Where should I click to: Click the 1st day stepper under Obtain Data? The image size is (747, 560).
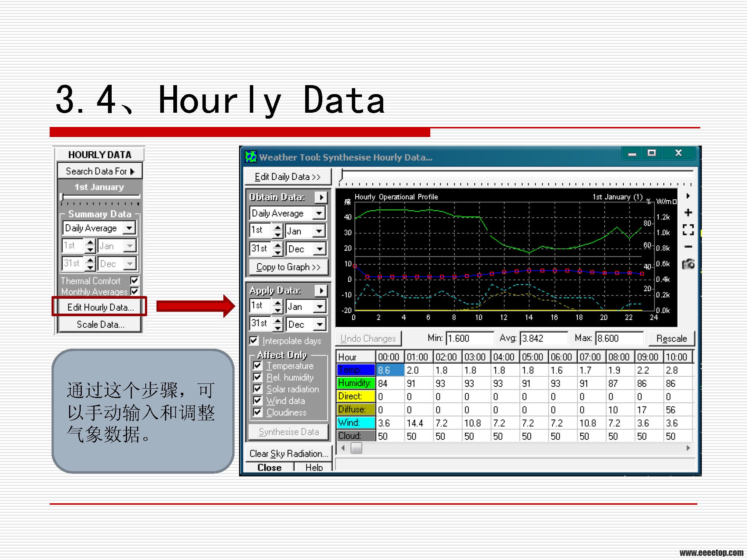277,231
